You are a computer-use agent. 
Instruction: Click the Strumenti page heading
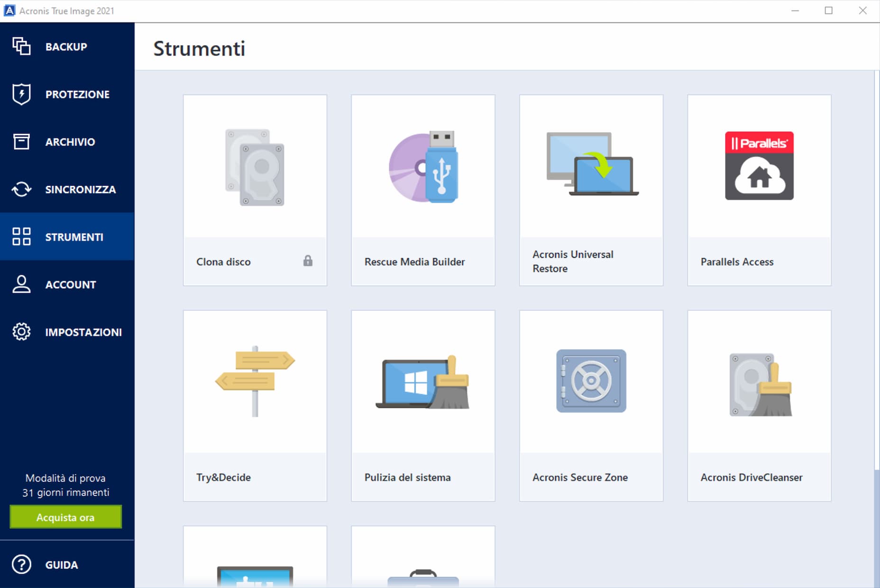[199, 48]
